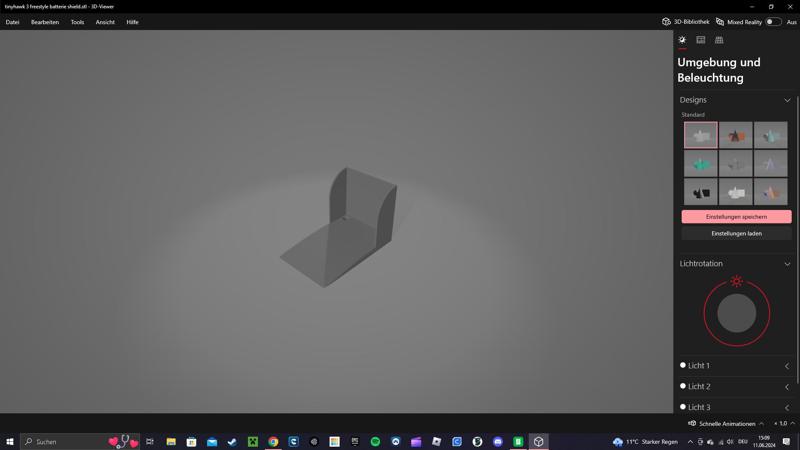Open Microsoft Store from taskbar
The width and height of the screenshot is (800, 450).
(191, 442)
